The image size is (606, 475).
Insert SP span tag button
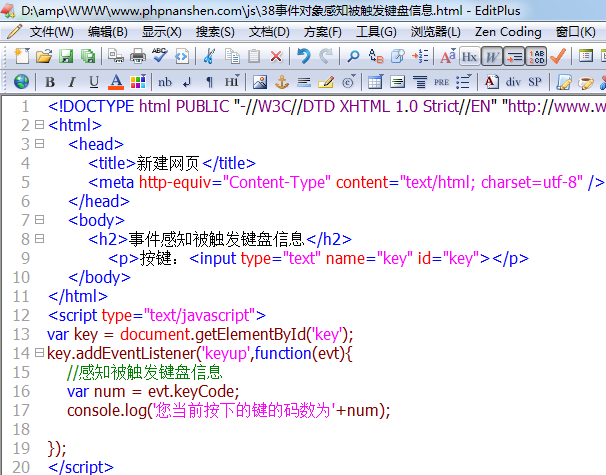coord(535,82)
